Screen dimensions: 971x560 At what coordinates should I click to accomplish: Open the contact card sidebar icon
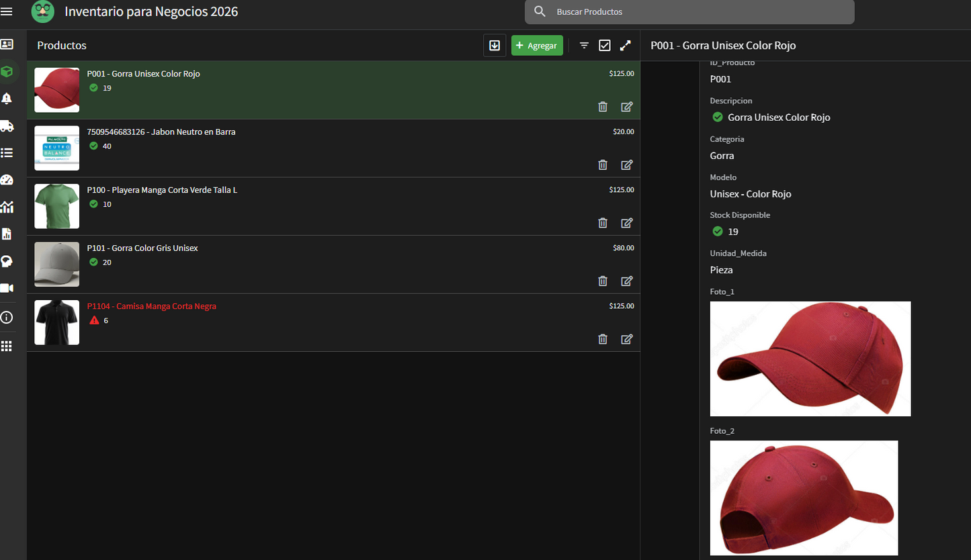pos(7,44)
